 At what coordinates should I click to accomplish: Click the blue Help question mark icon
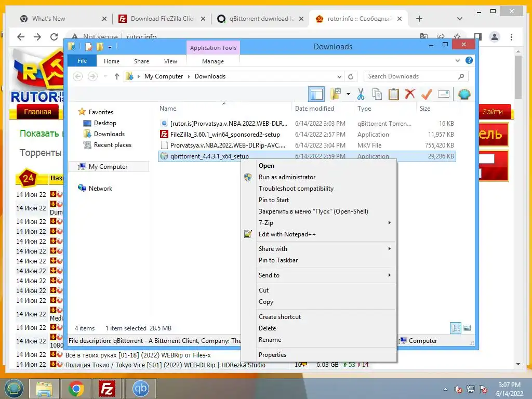[x=469, y=60]
